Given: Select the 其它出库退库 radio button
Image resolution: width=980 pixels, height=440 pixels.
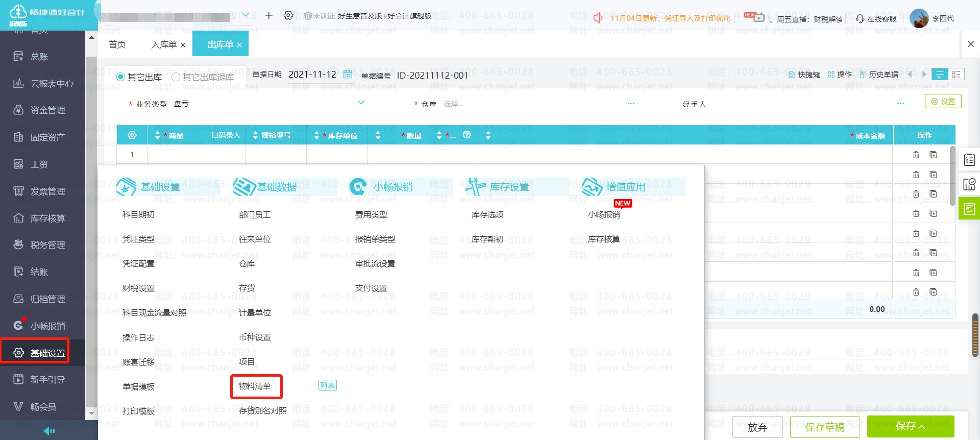Looking at the screenshot, I should point(176,77).
